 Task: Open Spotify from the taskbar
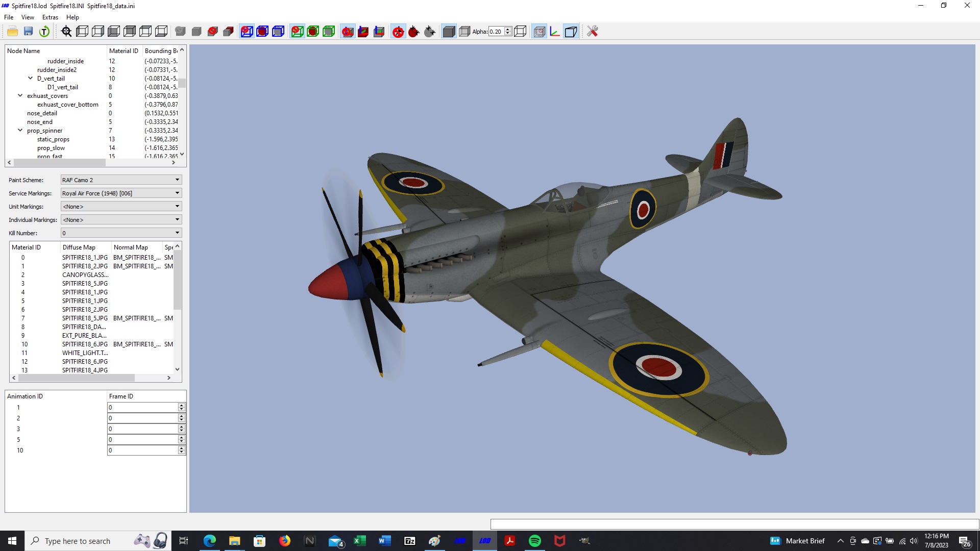535,541
